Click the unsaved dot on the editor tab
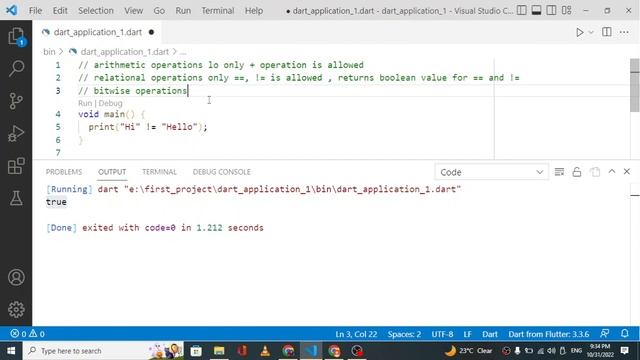Viewport: 640px width, 360px height. (x=151, y=32)
